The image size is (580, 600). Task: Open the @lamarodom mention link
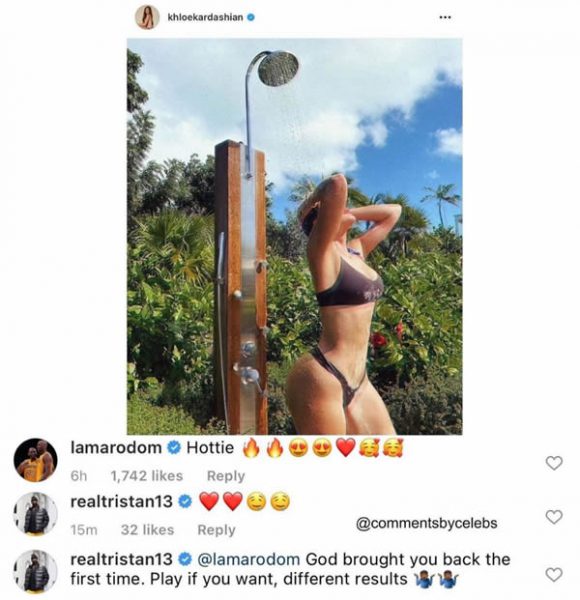(x=248, y=559)
